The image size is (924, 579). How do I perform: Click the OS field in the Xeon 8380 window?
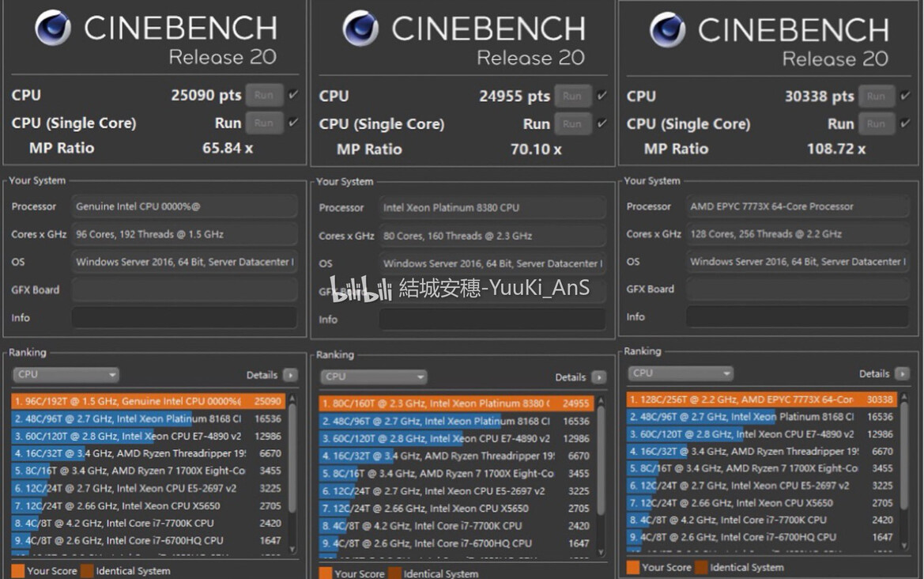(492, 263)
